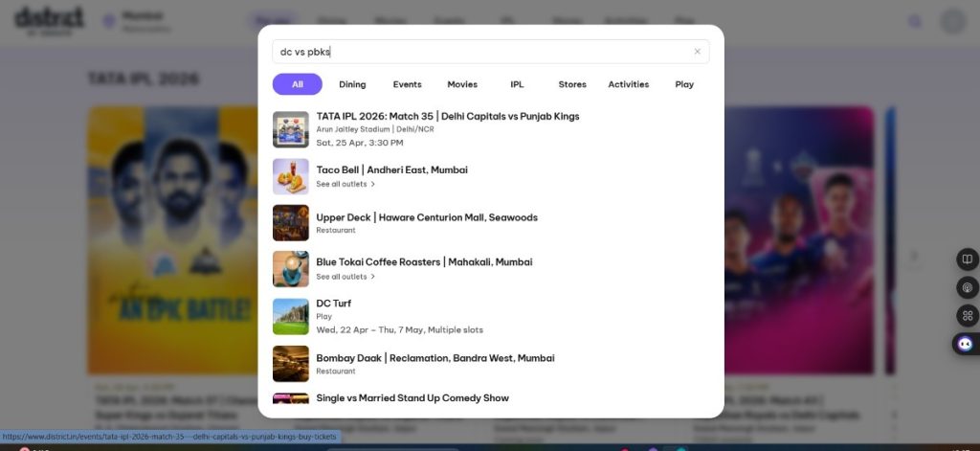The height and width of the screenshot is (451, 980).
Task: Click 'Wed, 22 Apr – Thu, 7 May, Multiple slots' text
Action: (399, 329)
